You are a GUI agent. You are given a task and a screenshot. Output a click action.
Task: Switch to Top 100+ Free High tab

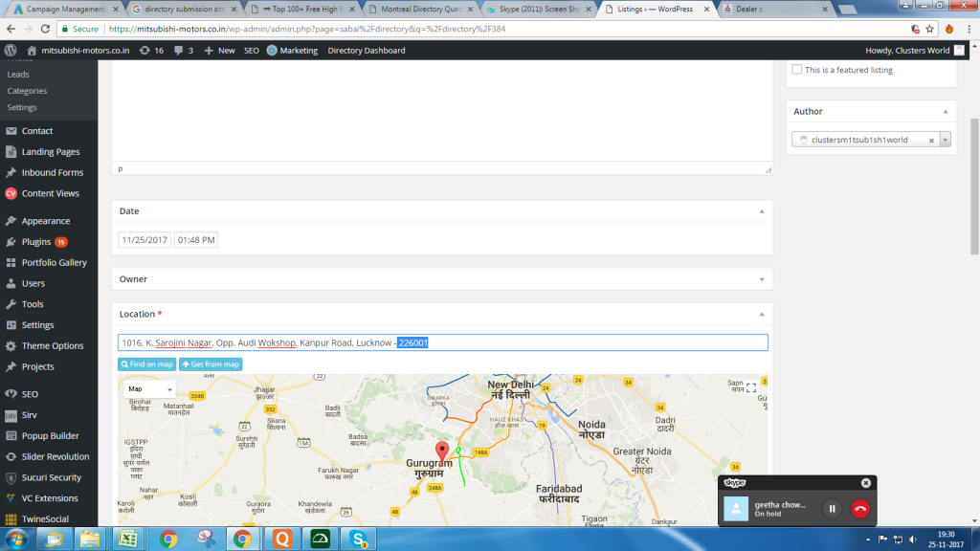[303, 10]
